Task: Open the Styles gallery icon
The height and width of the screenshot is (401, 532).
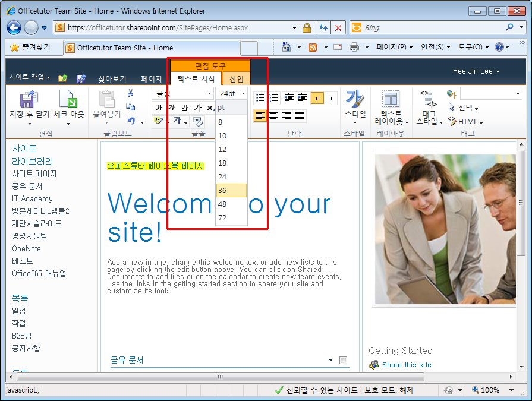Action: click(x=355, y=99)
